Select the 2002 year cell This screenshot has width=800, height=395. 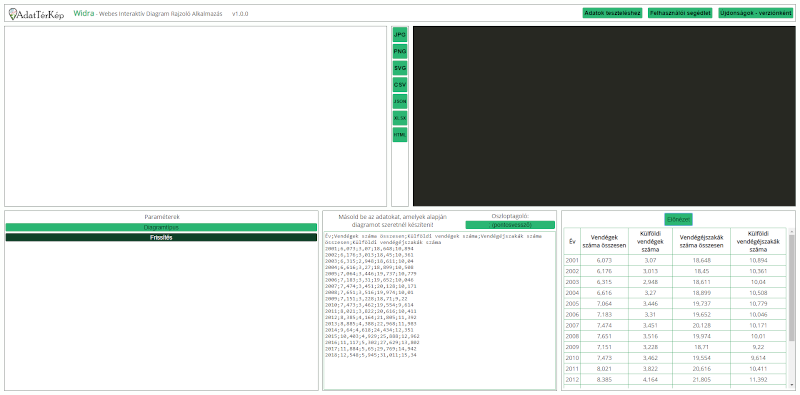(x=572, y=271)
